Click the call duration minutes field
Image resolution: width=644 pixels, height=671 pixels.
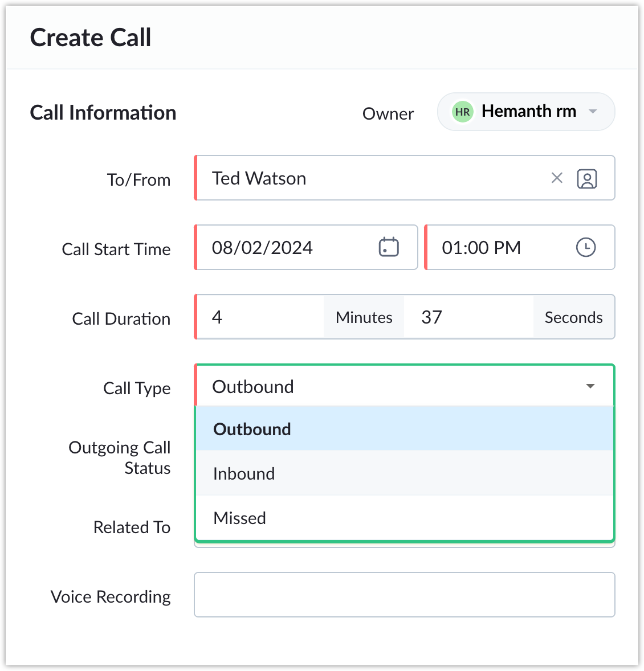click(x=260, y=317)
